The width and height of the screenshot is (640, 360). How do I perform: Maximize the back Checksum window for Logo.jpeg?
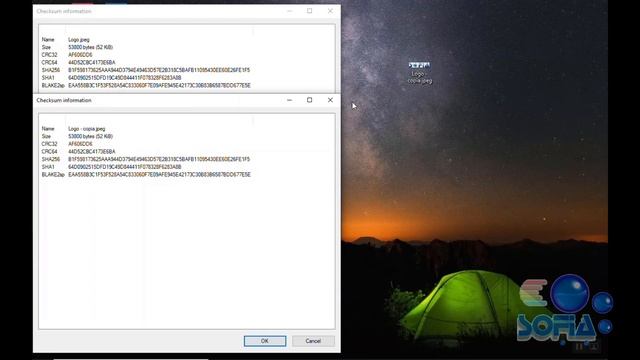pos(309,11)
